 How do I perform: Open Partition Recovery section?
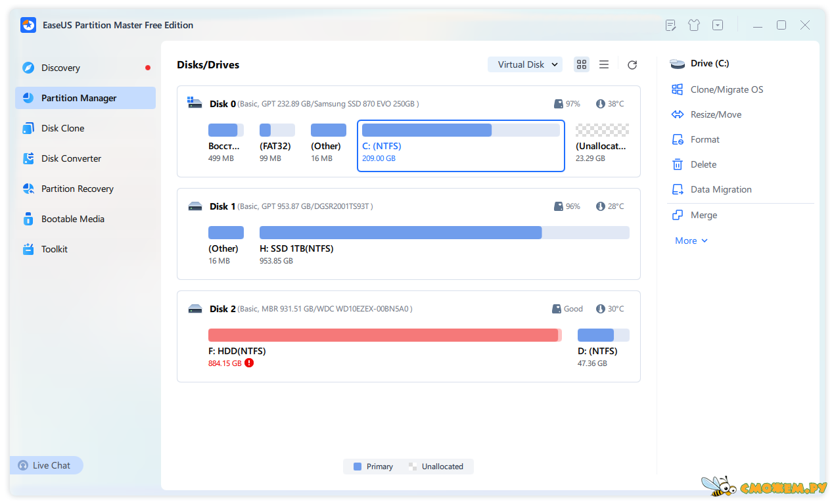[85, 189]
